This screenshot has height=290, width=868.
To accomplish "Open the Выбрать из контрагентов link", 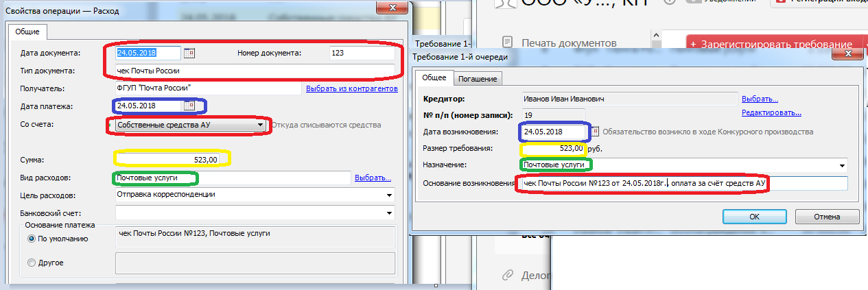I will [351, 89].
